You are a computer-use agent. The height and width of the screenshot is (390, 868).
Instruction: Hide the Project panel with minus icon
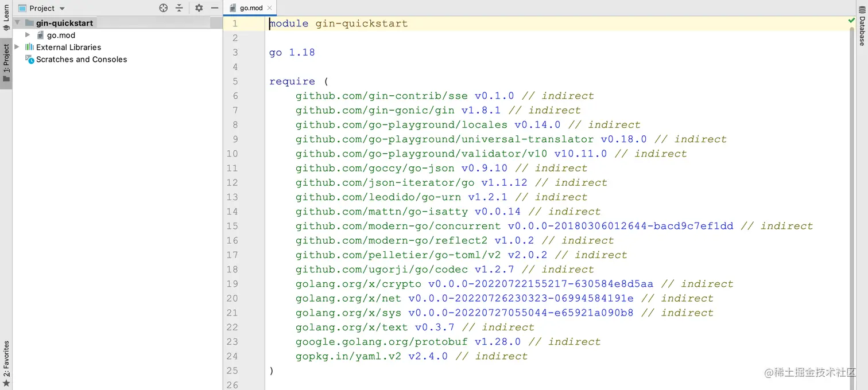[x=215, y=8]
